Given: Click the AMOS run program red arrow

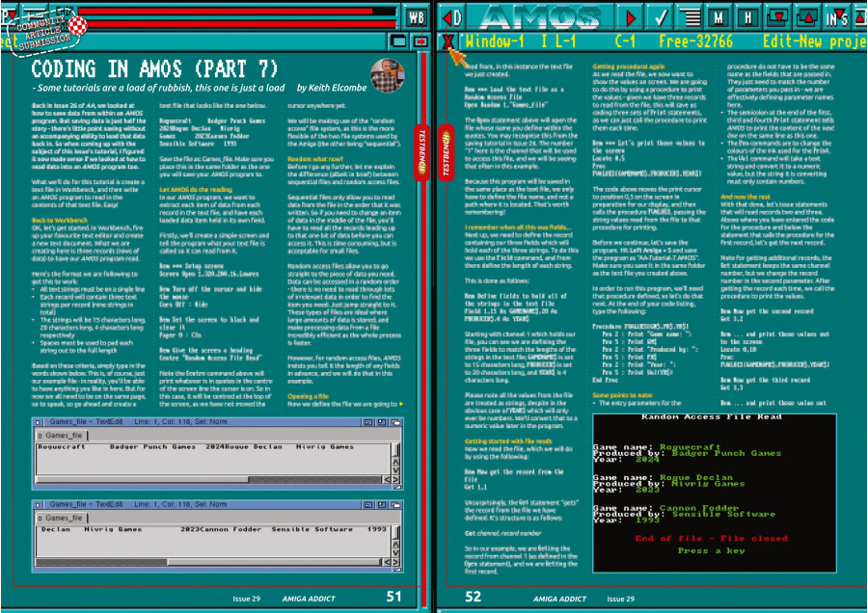Looking at the screenshot, I should tap(631, 17).
